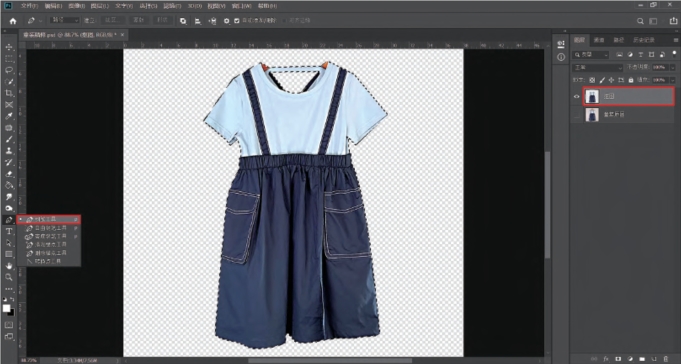Switch to the Channels panel tab
The height and width of the screenshot is (364, 681).
599,40
